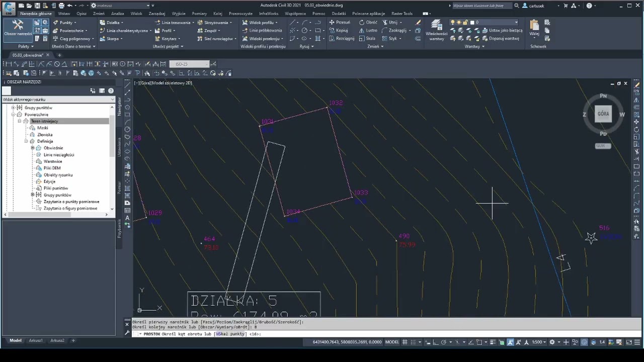Collapse the Definicja tree node
644x362 pixels.
coord(26,141)
